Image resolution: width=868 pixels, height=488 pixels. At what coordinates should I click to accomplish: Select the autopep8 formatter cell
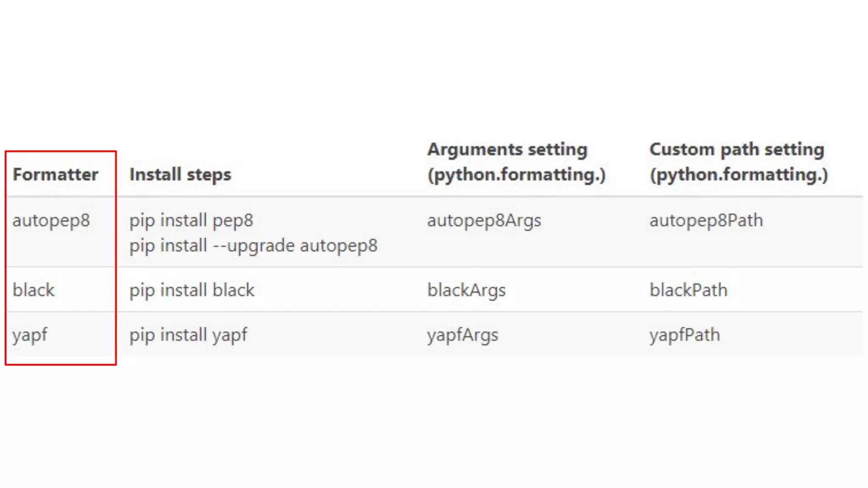(x=51, y=221)
